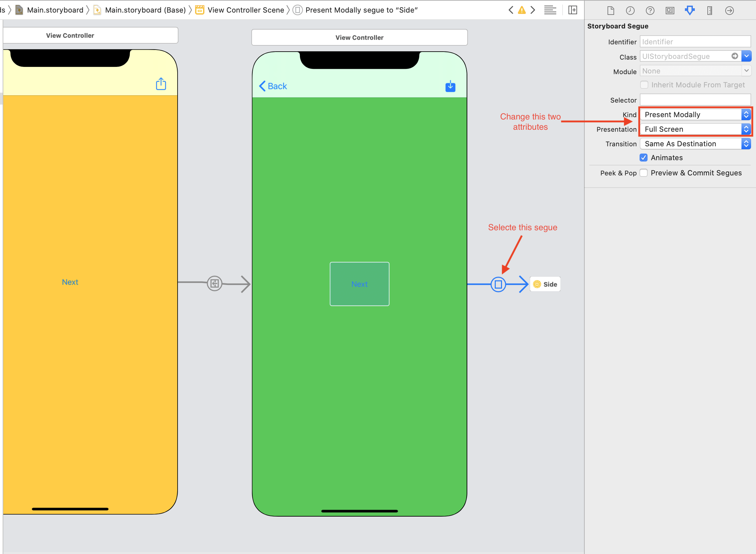Expand the Presentation dropdown selector
Screen dimensions: 756x554
click(x=747, y=129)
